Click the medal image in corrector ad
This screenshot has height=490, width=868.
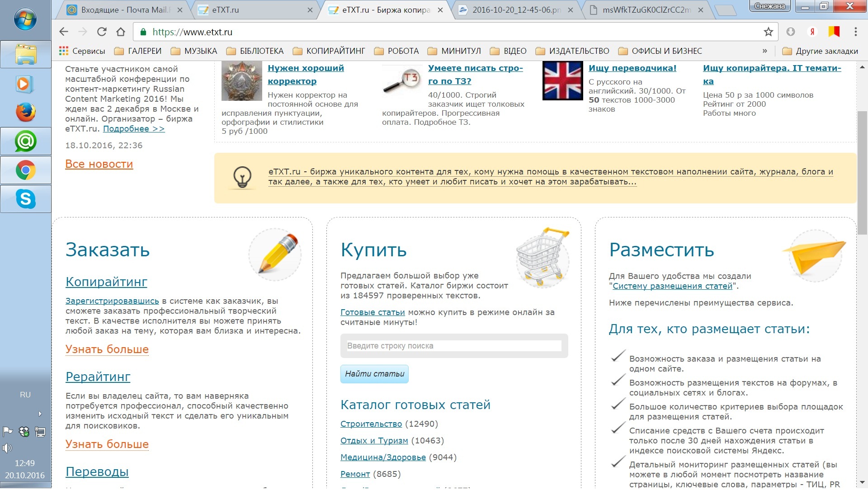pos(241,80)
